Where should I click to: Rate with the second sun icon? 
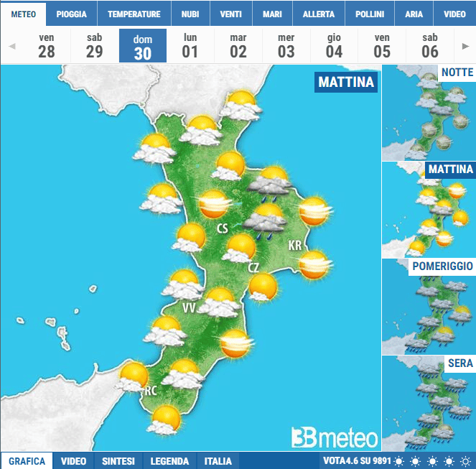point(415,461)
